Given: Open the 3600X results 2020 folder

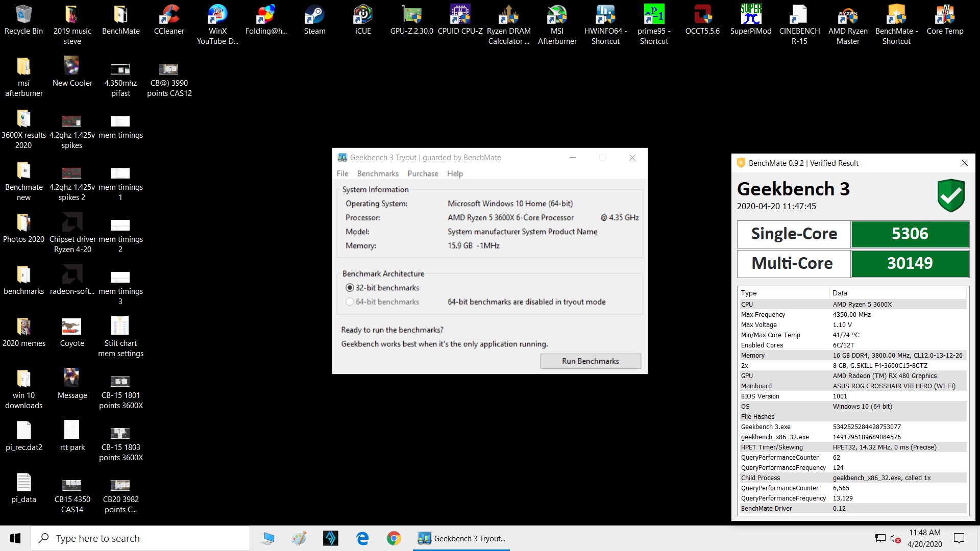Looking at the screenshot, I should 23,129.
